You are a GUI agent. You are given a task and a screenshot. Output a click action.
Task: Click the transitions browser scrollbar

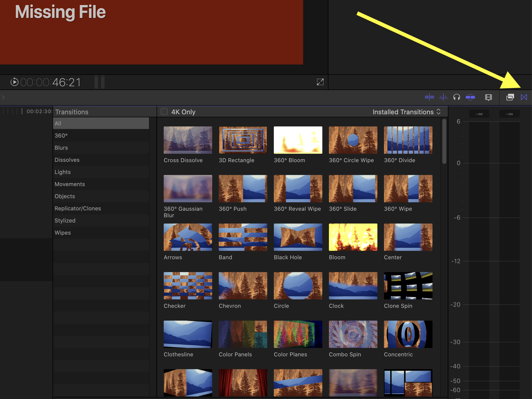pos(444,142)
